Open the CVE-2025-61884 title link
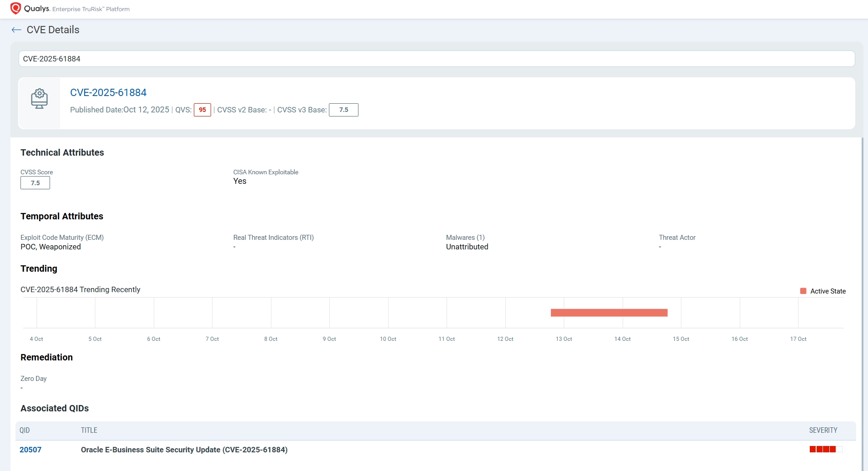This screenshot has height=471, width=868. click(108, 93)
